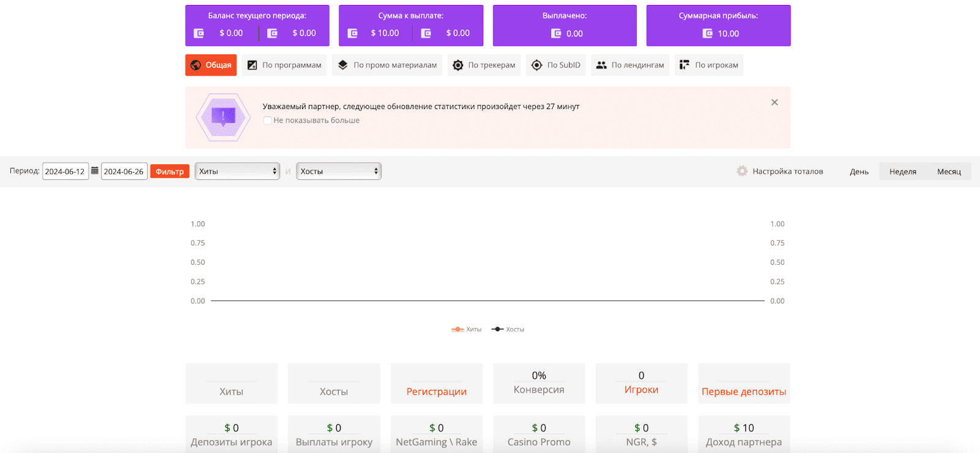The height and width of the screenshot is (453, 980).
Task: Open the Хиты metric dropdown
Action: pos(237,171)
